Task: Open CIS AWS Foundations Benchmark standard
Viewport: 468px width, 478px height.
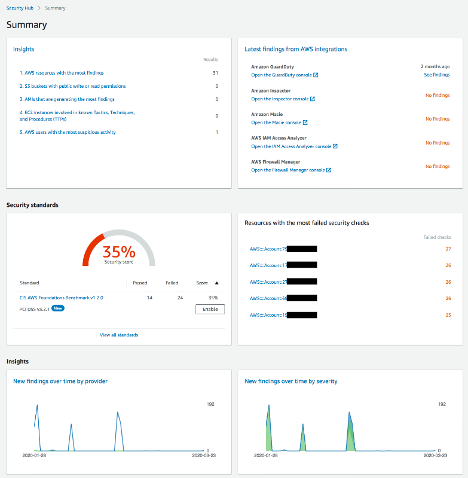Action: tap(61, 298)
